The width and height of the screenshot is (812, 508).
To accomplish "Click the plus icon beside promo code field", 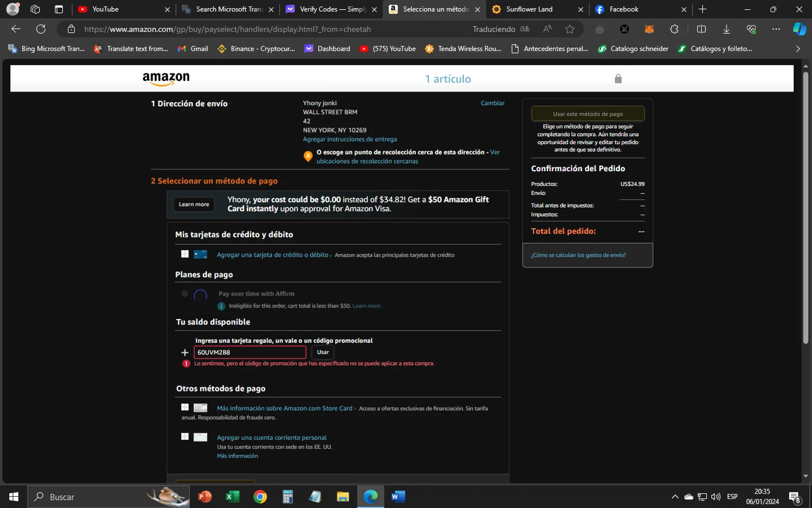I will [185, 353].
